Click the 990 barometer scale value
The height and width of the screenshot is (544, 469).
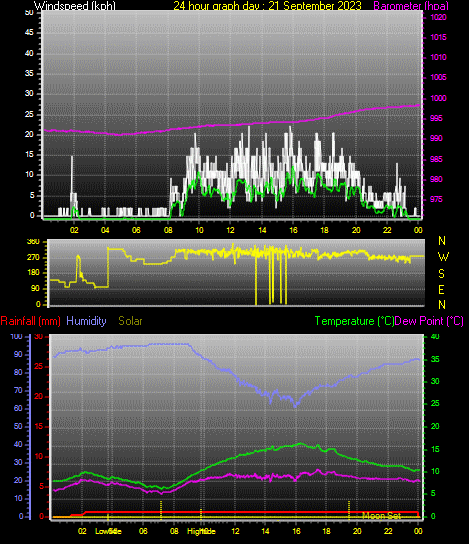[x=436, y=138]
